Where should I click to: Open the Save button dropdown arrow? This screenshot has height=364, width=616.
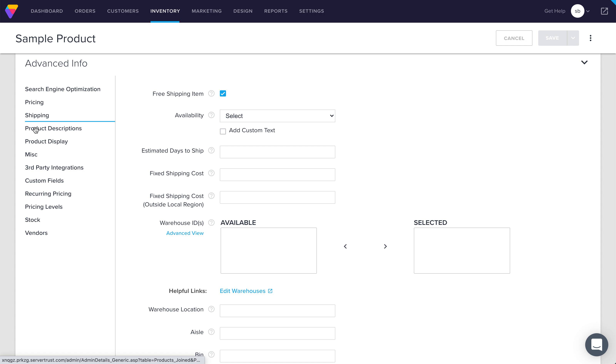(573, 38)
